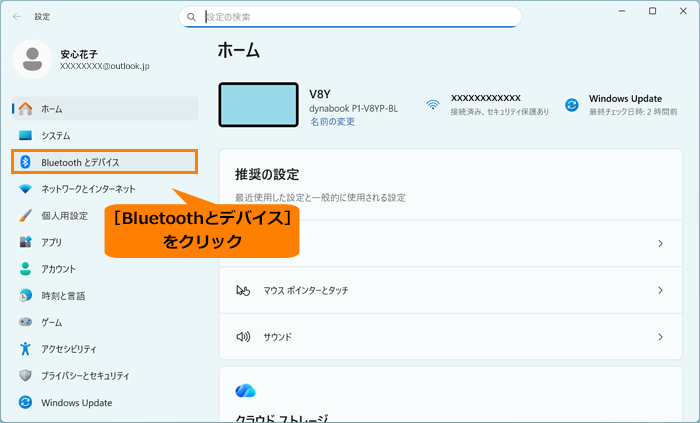The image size is (700, 423).
Task: Maximize the Settings window
Action: pos(652,11)
